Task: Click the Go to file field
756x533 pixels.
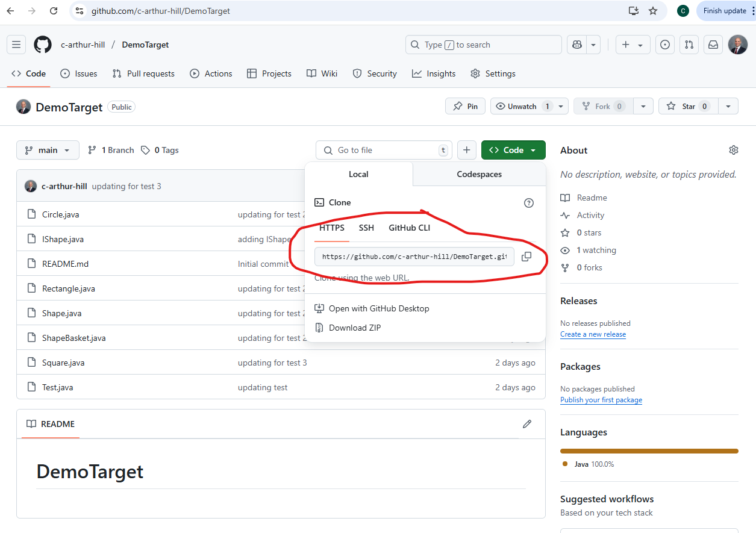Action: (384, 150)
